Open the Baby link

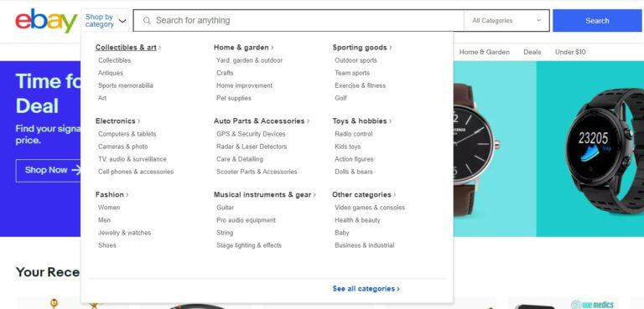point(342,233)
